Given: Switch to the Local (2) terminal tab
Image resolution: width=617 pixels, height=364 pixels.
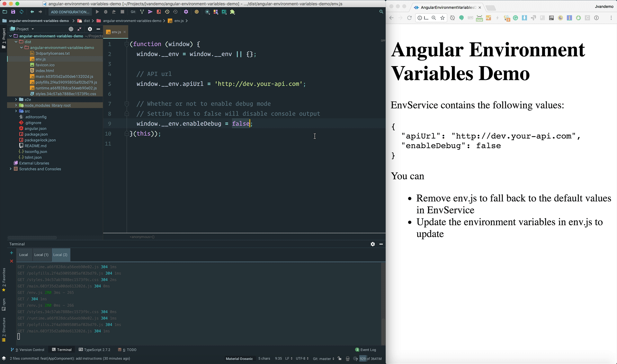Looking at the screenshot, I should [60, 254].
